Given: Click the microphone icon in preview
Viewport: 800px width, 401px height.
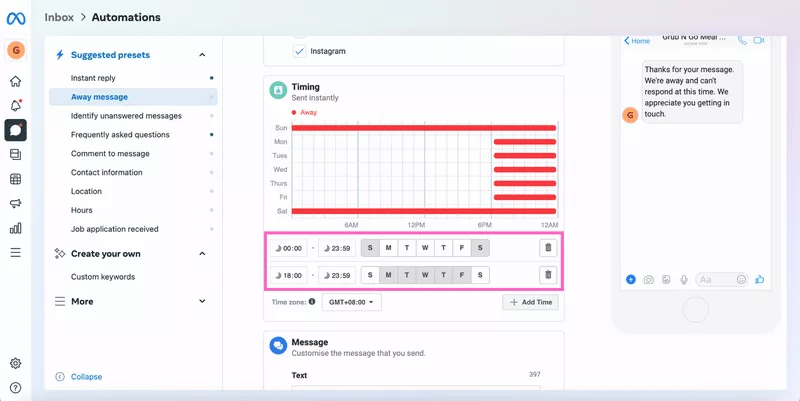Looking at the screenshot, I should pos(684,280).
